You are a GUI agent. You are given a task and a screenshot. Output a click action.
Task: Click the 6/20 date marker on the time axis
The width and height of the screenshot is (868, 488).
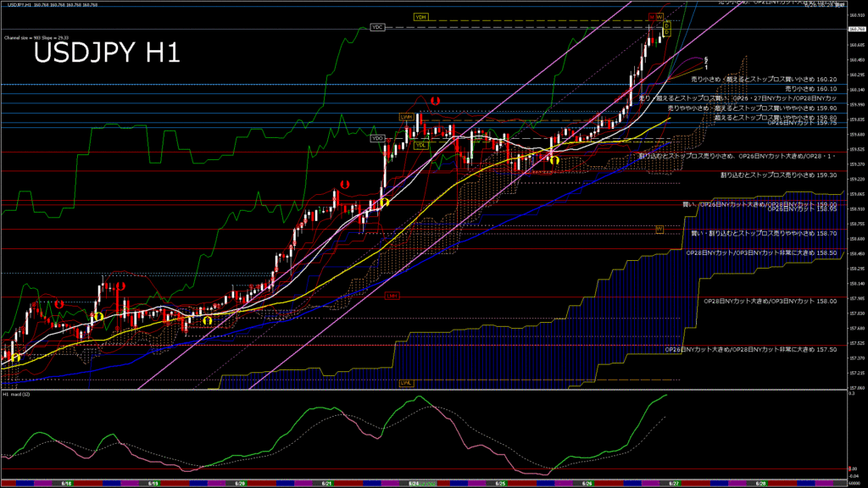pos(240,484)
